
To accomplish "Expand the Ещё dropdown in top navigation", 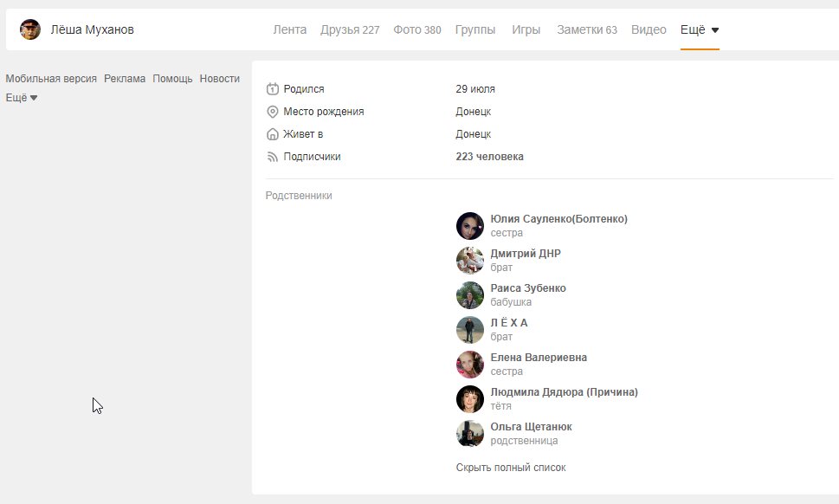I will click(x=700, y=29).
